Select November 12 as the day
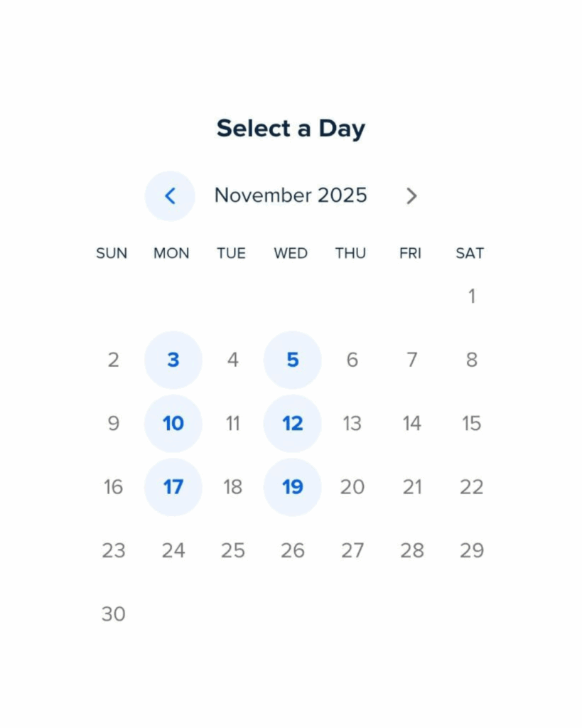The width and height of the screenshot is (582, 728). click(292, 424)
